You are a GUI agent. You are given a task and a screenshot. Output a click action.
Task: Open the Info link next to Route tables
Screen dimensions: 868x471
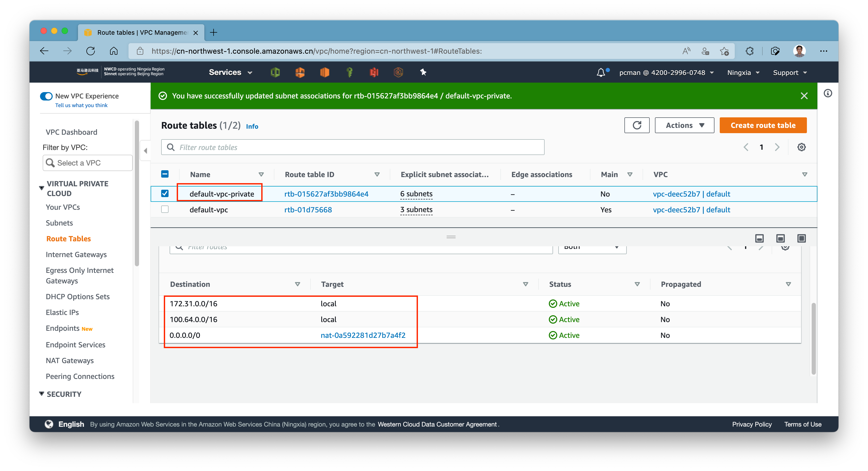tap(252, 127)
